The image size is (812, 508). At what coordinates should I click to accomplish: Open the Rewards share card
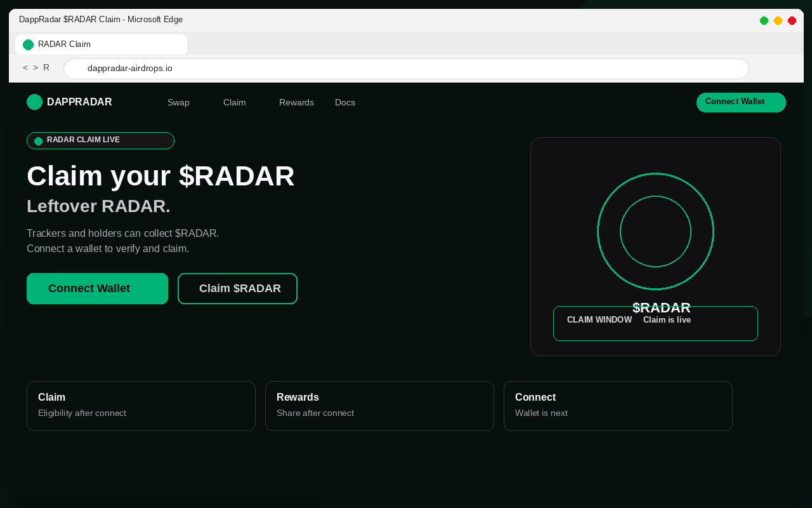point(379,406)
